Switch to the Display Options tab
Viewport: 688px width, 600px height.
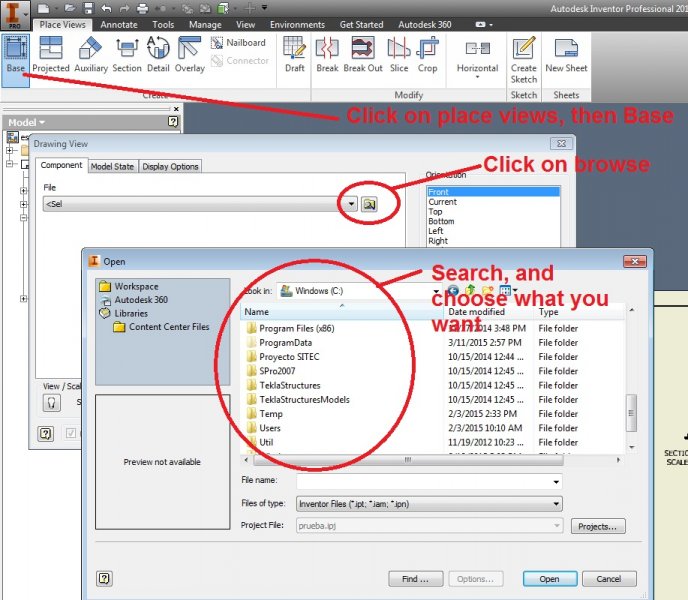tap(170, 166)
